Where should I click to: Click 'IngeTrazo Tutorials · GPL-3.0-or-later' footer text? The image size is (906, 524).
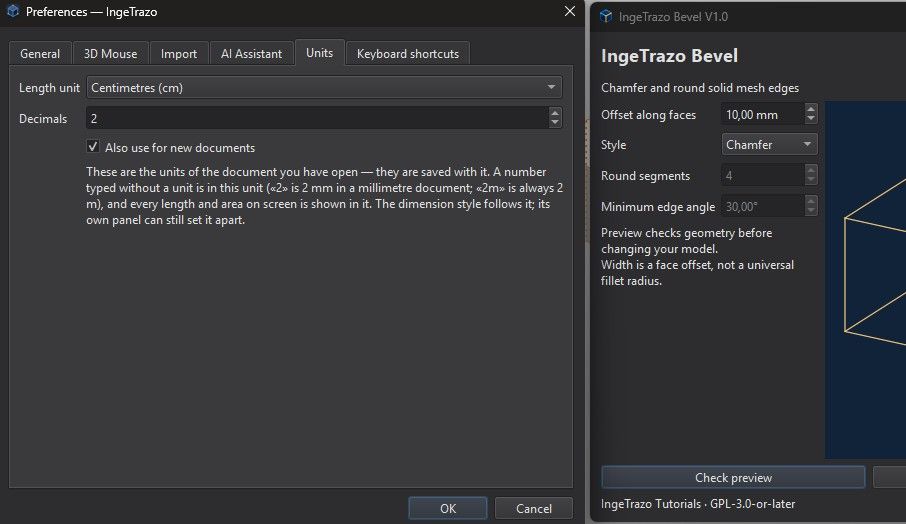698,504
